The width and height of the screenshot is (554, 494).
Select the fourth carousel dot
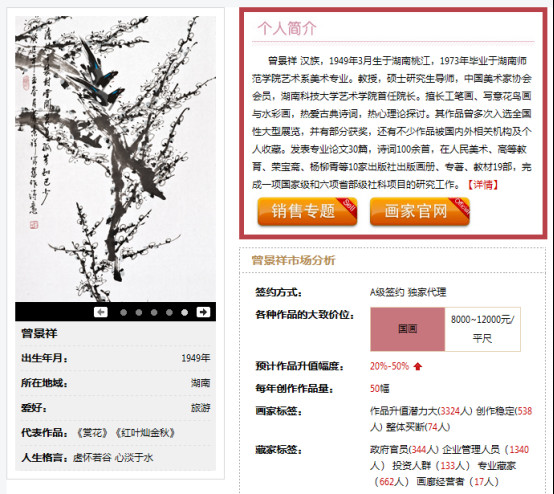(x=169, y=312)
